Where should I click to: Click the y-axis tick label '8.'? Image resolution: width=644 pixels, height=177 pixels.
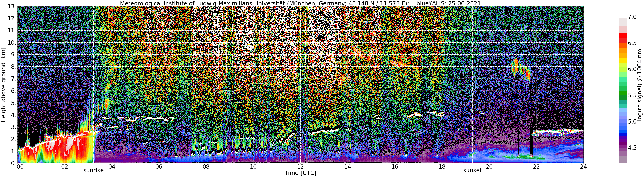[x=13, y=67]
